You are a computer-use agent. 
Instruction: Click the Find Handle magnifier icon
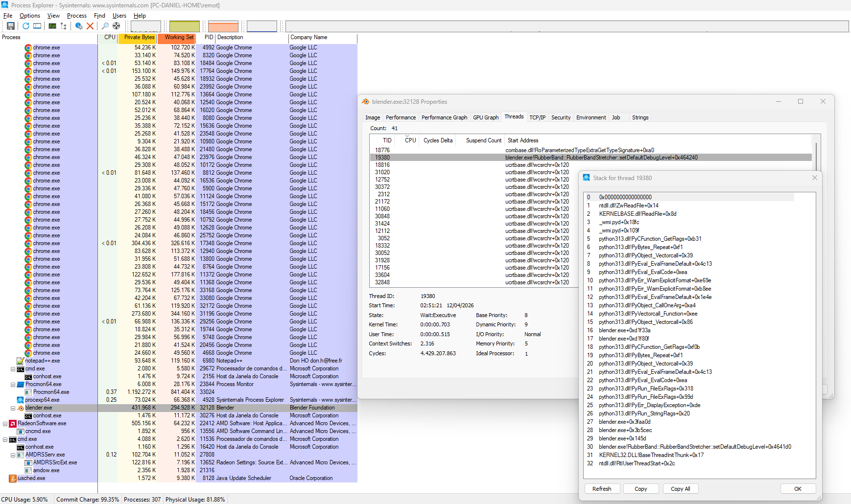pos(105,26)
